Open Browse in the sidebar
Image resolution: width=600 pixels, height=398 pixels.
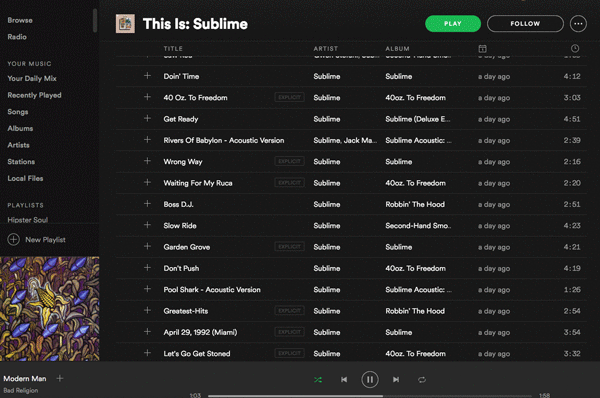click(x=20, y=20)
